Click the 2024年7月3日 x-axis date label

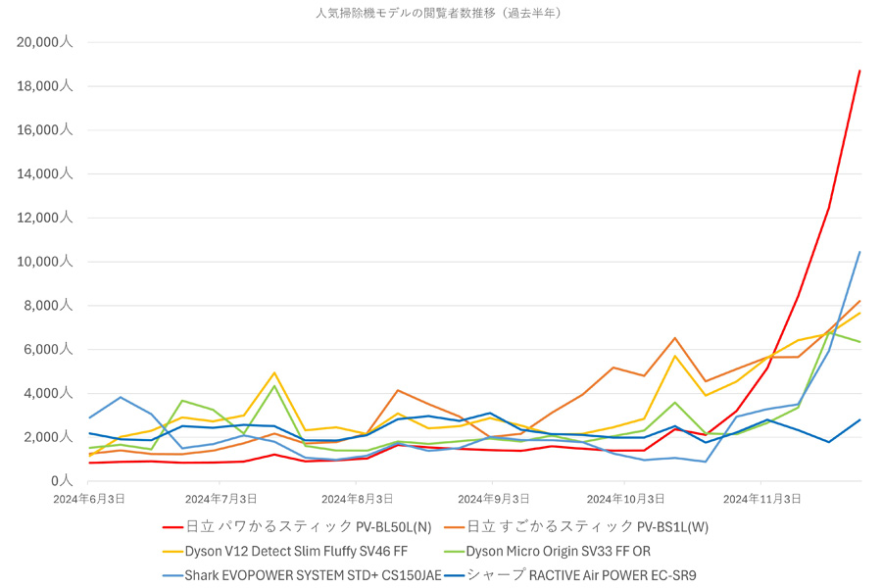[220, 499]
